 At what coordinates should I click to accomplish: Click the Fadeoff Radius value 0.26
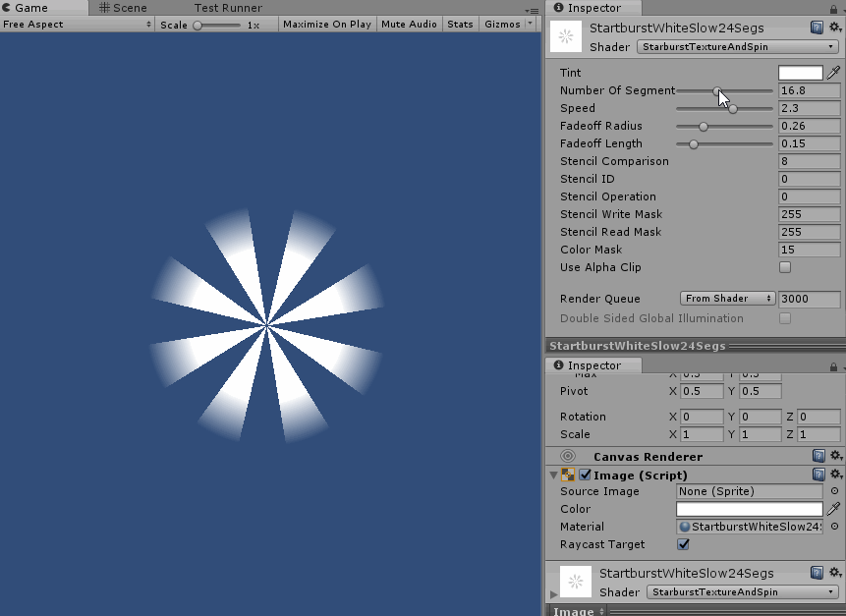[x=810, y=126]
